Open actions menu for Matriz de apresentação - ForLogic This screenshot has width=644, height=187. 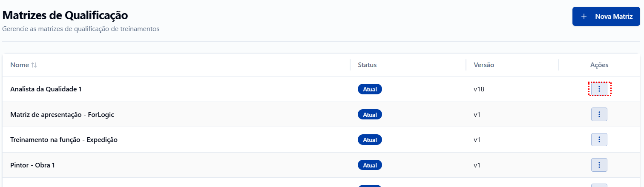click(599, 114)
